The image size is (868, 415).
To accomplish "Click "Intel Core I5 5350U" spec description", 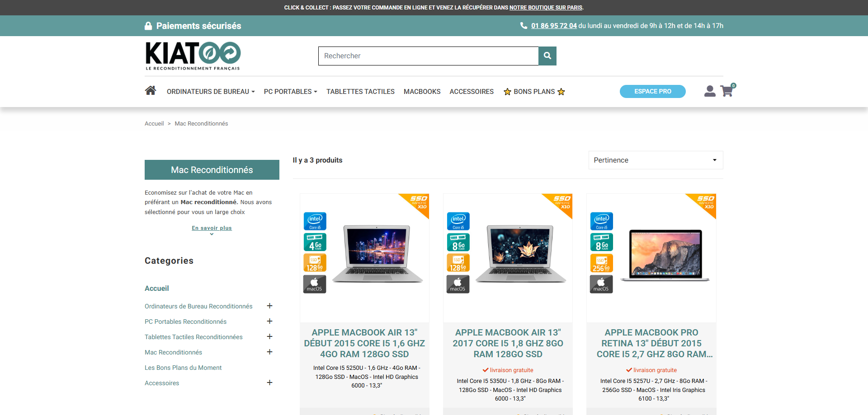I will click(x=510, y=390).
